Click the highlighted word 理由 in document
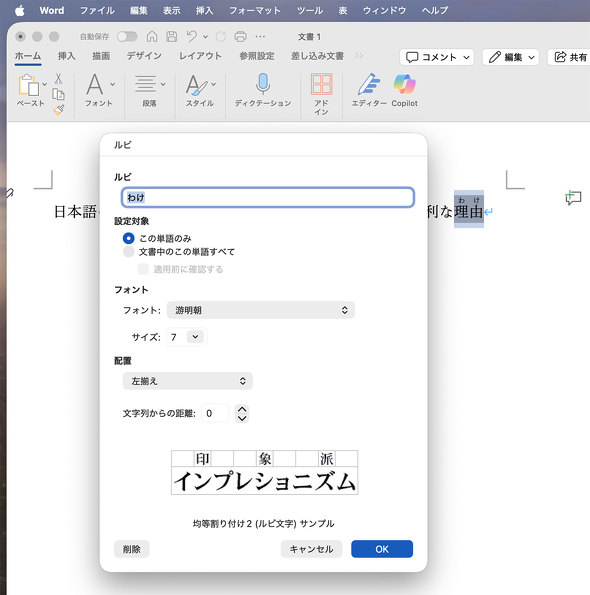Image resolution: width=590 pixels, height=595 pixels. pos(469,211)
